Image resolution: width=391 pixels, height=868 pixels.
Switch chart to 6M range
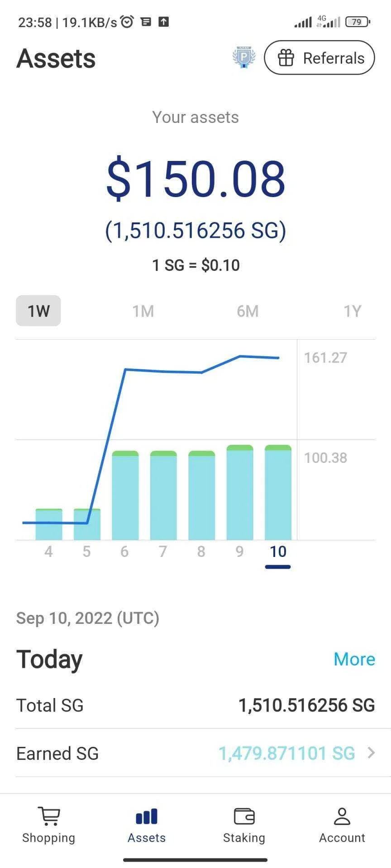coord(248,311)
